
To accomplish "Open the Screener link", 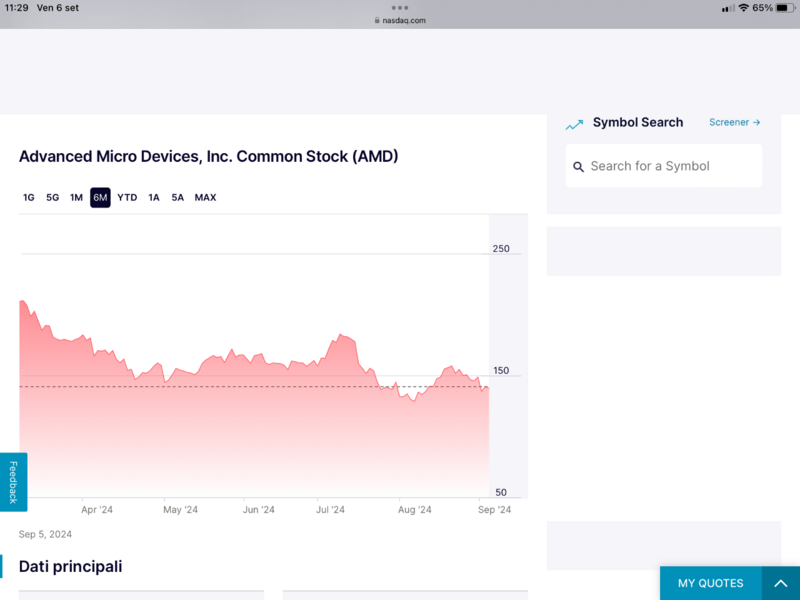I will click(734, 122).
